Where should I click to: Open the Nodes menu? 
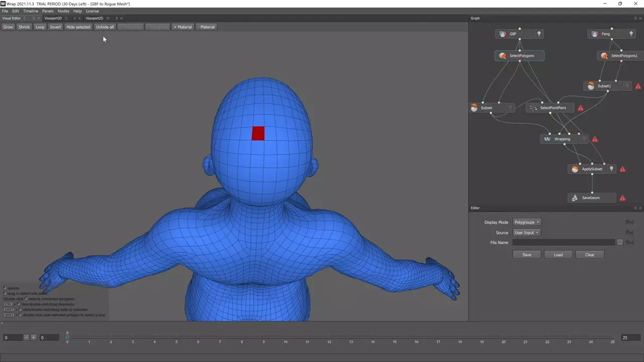tap(63, 11)
